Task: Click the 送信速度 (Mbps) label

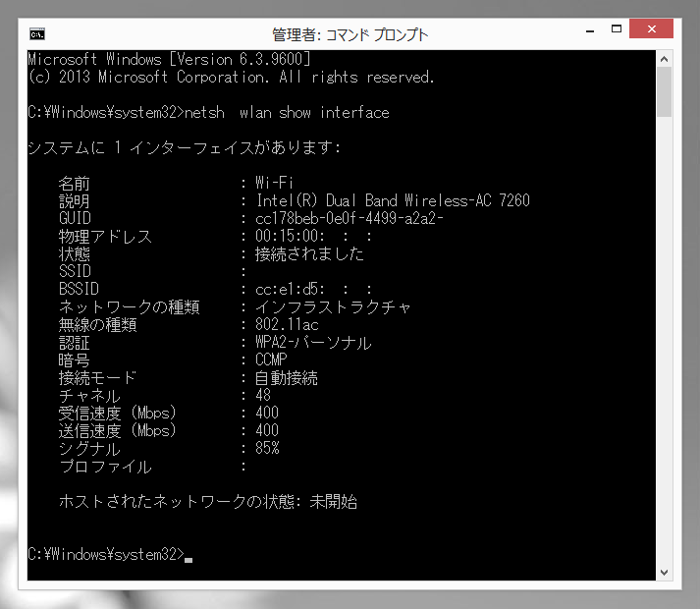Action: [x=118, y=431]
